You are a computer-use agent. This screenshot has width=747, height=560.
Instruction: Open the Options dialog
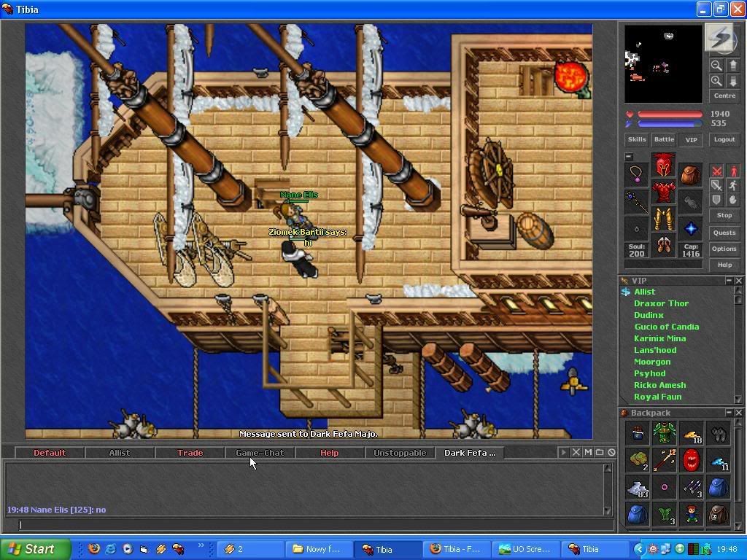pyautogui.click(x=724, y=249)
